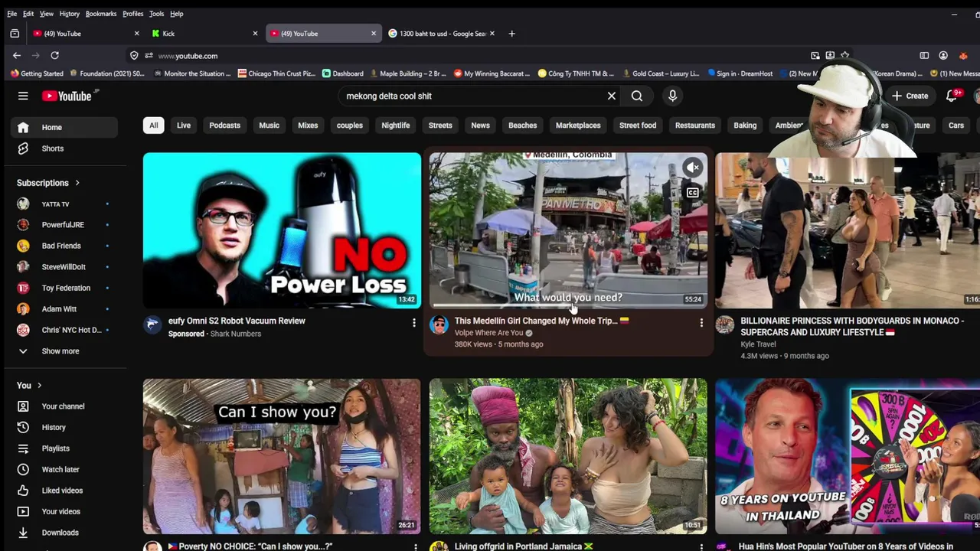The image size is (980, 551).
Task: Open the History menu
Action: 69,14
